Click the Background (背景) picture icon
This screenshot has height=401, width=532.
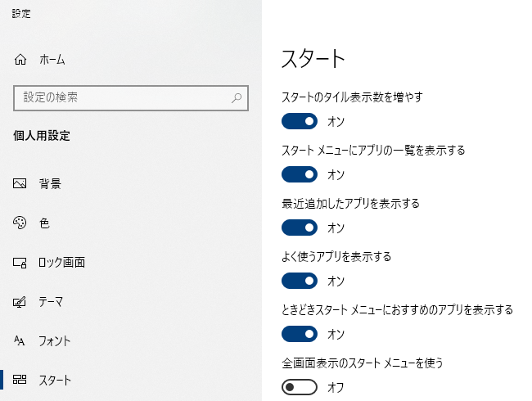click(21, 184)
